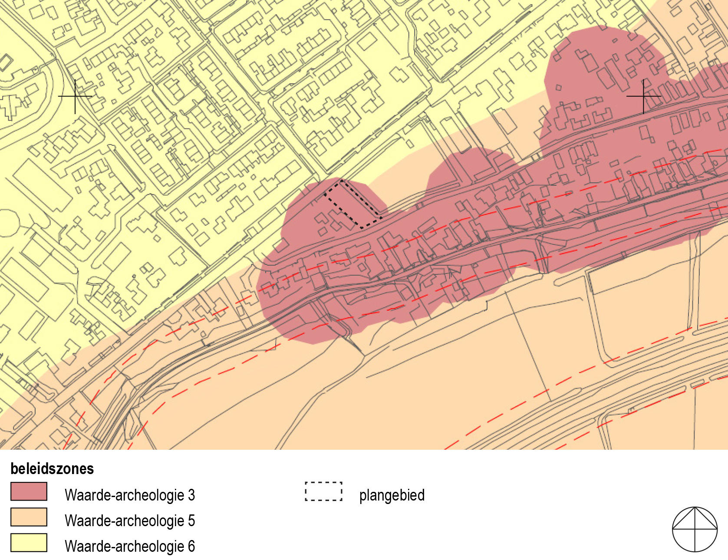Click the north arrow compass symbol

click(695, 529)
